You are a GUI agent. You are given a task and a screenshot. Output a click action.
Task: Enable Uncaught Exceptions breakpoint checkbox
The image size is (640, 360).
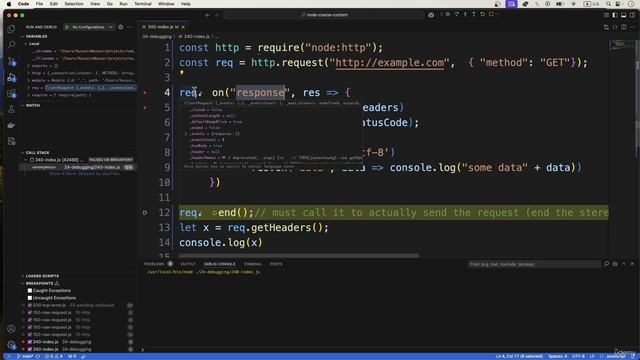(30, 298)
